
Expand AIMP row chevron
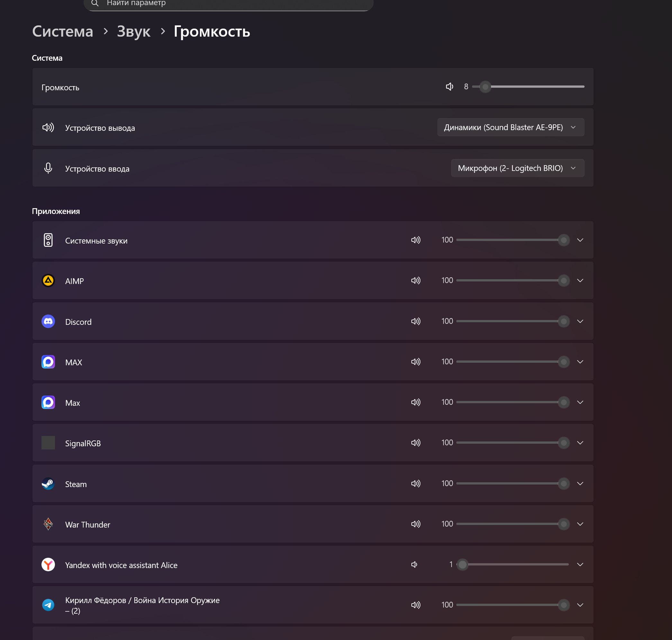tap(580, 280)
